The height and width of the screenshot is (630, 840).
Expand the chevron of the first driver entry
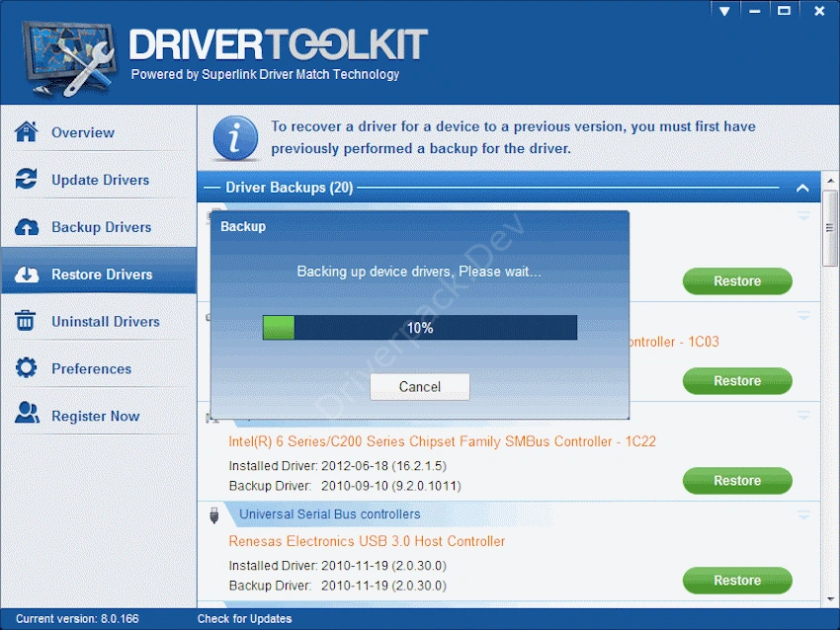tap(803, 215)
